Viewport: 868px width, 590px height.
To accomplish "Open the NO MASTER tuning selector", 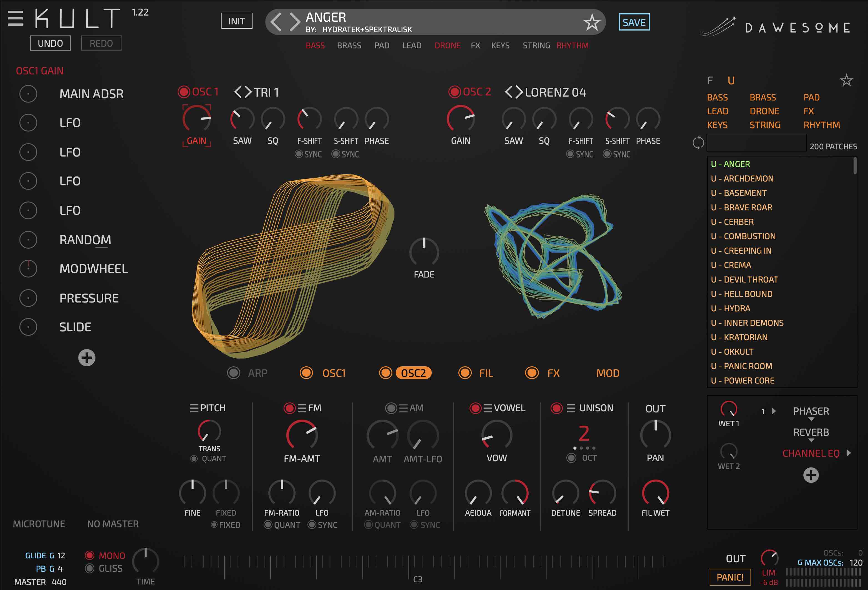I will pos(113,524).
